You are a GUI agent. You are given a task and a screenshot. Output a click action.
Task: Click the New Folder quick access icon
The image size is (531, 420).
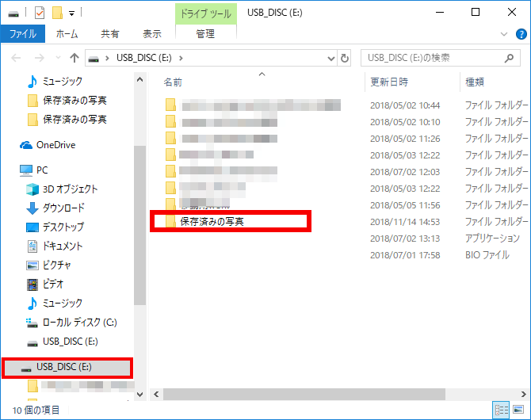pos(57,13)
